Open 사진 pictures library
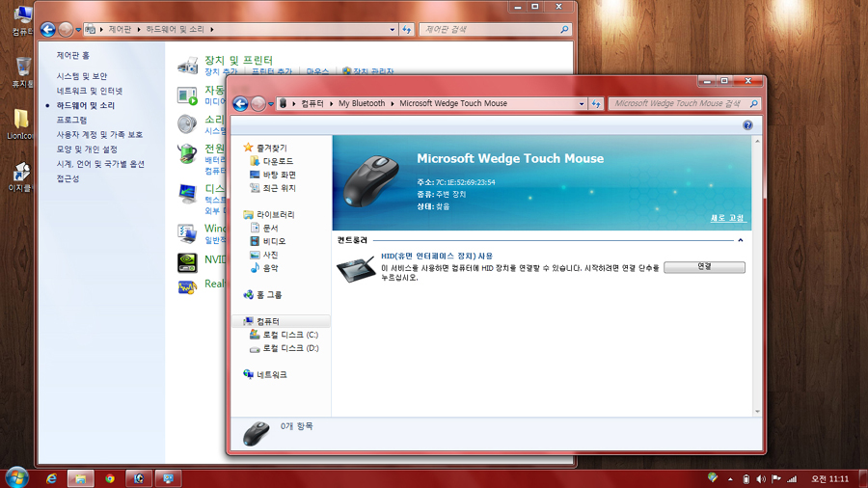 pyautogui.click(x=270, y=255)
